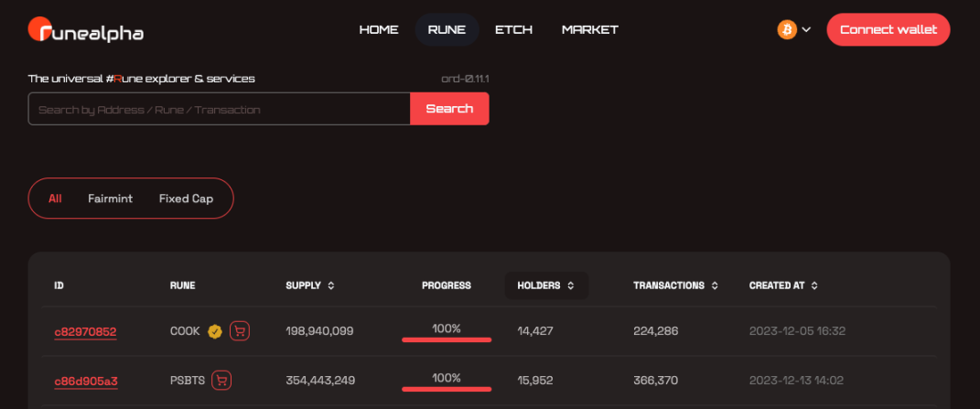
Task: Sort by Transactions column arrows
Action: [715, 285]
